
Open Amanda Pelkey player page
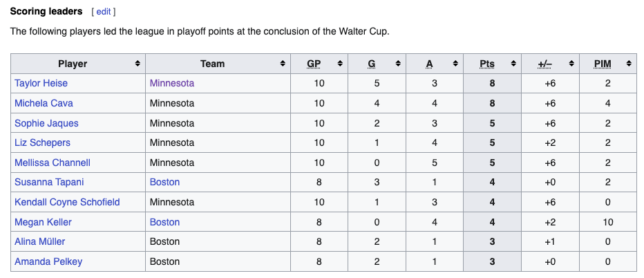coord(48,261)
